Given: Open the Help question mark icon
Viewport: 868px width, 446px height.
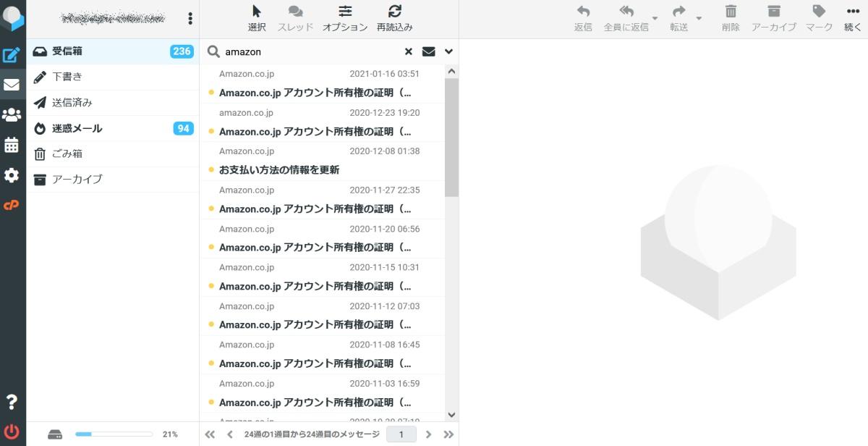Looking at the screenshot, I should (12, 403).
